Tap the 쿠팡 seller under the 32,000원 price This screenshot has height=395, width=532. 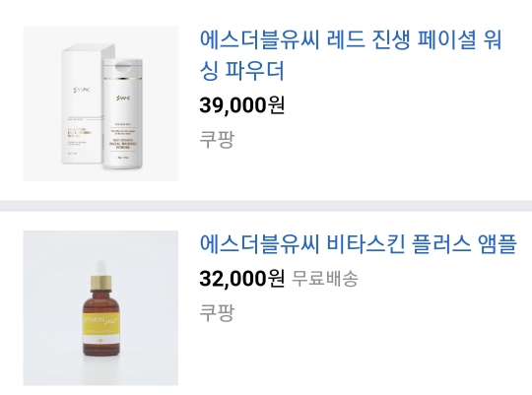point(217,312)
